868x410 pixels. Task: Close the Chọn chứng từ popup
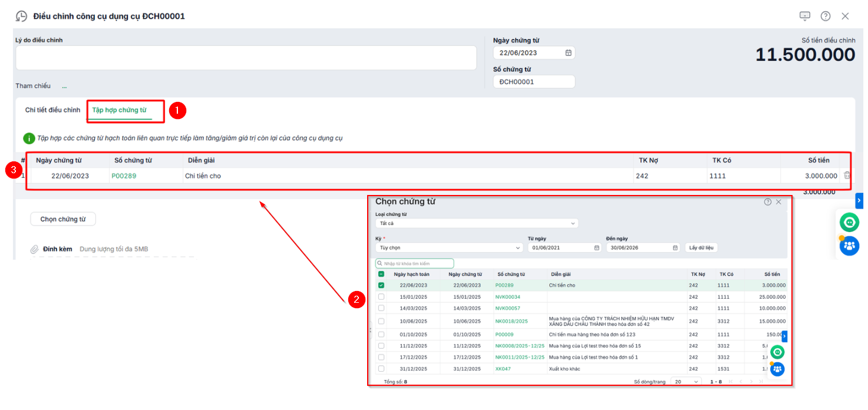click(778, 201)
